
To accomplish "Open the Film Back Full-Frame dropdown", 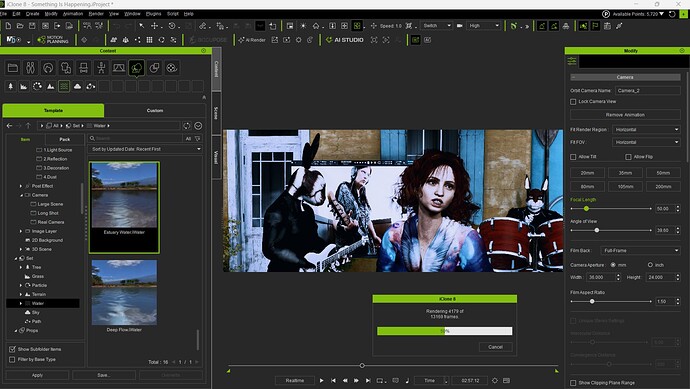I will (641, 251).
